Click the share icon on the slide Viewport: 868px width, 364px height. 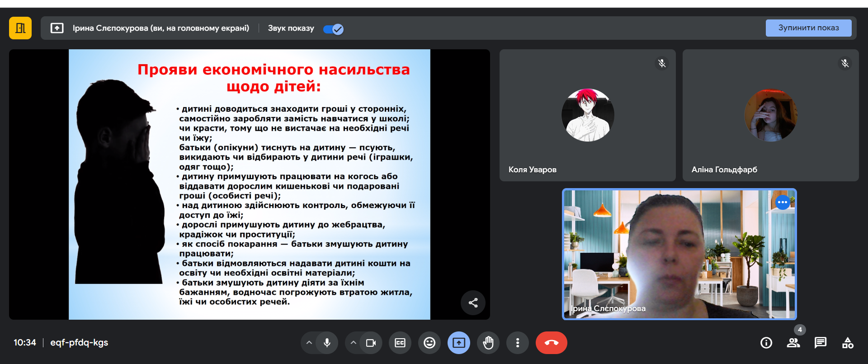(x=473, y=303)
